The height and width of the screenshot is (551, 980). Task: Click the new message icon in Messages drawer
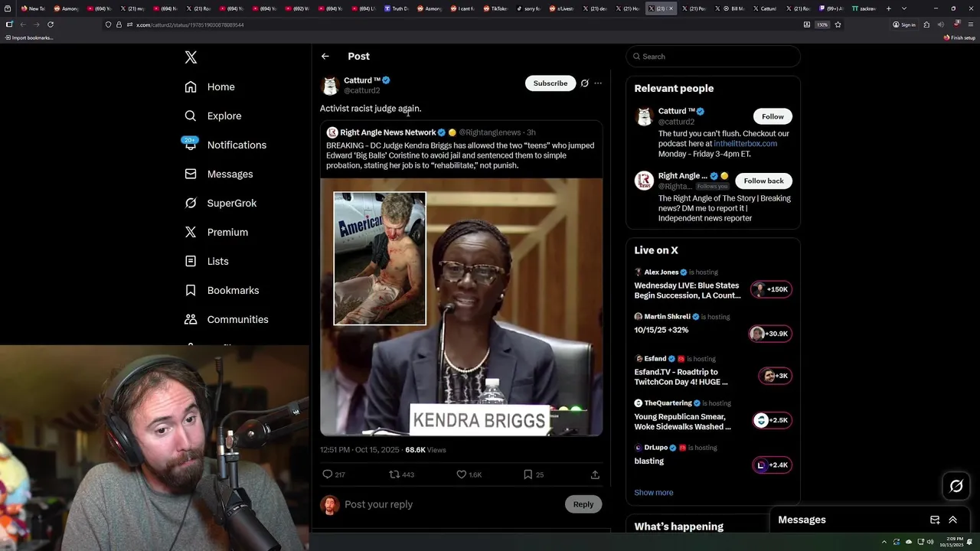(x=935, y=520)
